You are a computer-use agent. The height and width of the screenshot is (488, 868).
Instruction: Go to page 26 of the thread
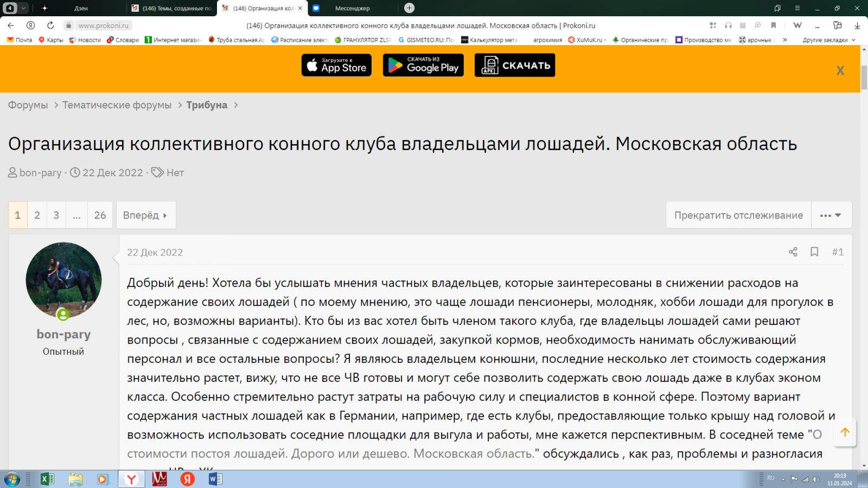[100, 215]
